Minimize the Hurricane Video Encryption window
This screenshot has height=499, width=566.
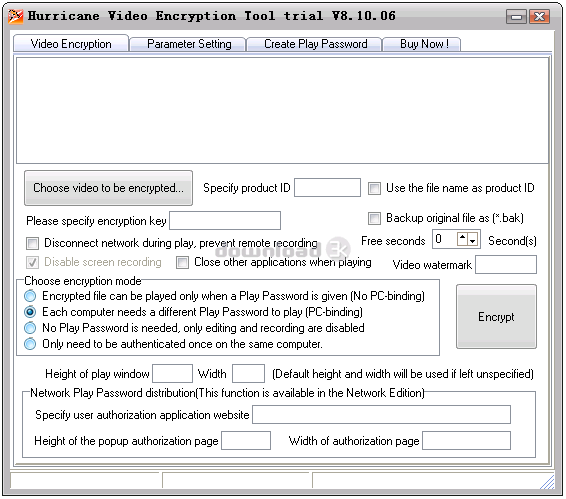516,17
